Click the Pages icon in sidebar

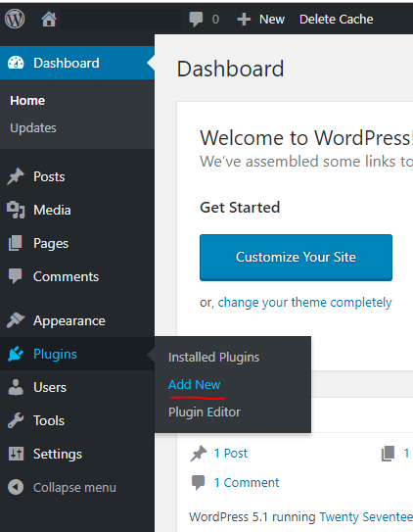(16, 243)
